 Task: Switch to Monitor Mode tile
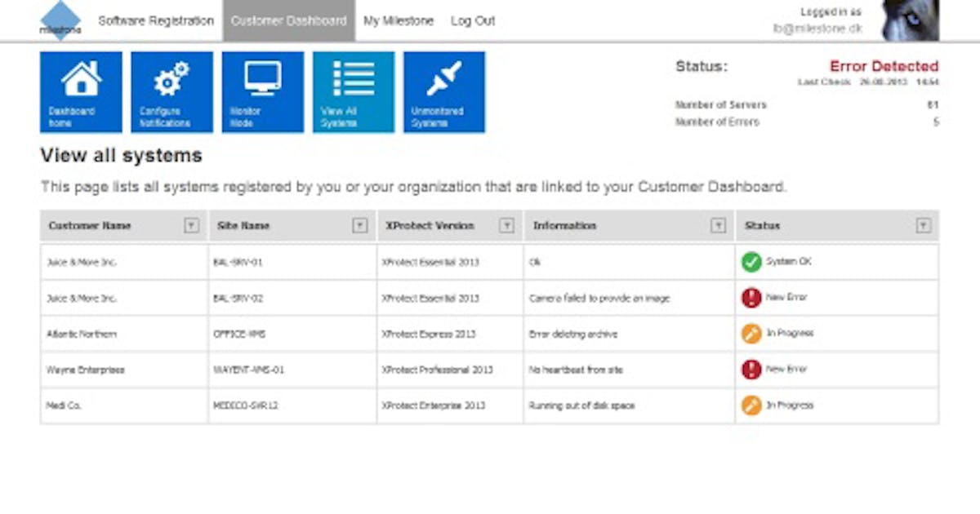(262, 92)
